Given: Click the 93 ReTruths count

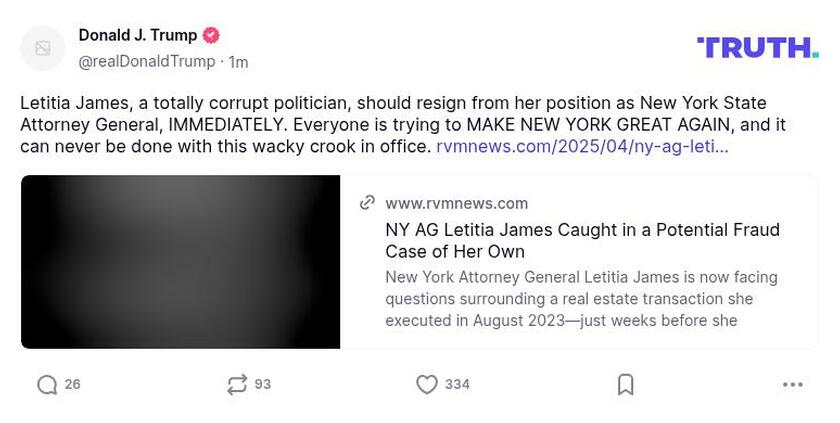Looking at the screenshot, I should coord(263,385).
